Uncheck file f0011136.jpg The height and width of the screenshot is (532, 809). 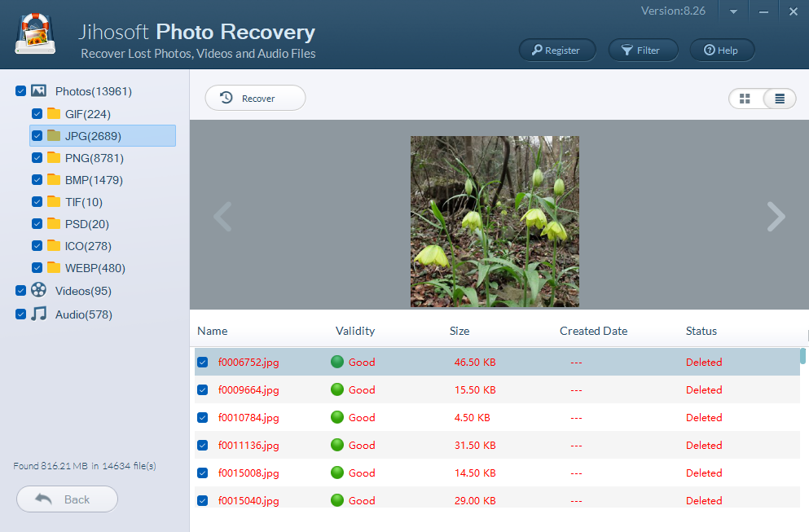[203, 446]
